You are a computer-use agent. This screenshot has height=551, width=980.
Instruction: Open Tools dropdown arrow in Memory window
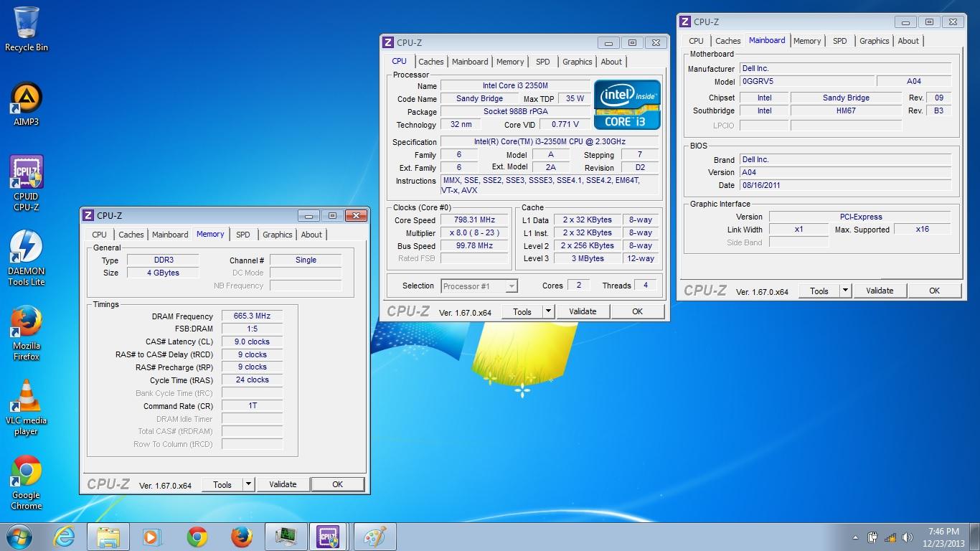coord(248,484)
